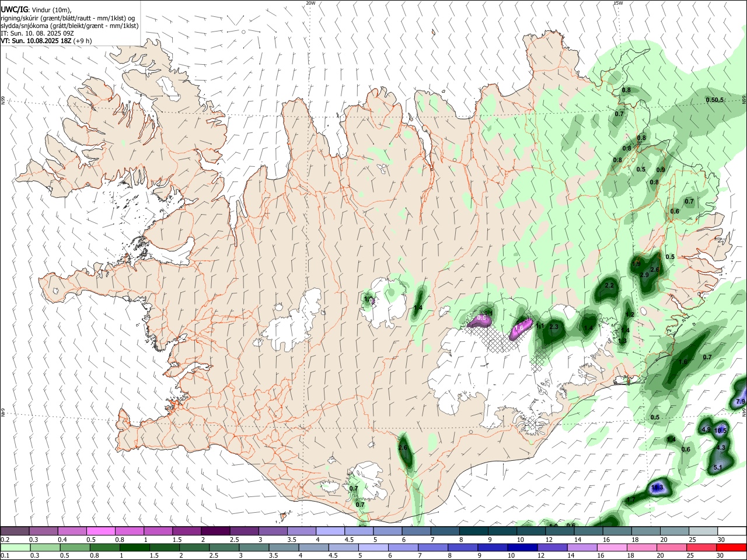Click the '5.1' value in the offshore rain cell

pos(718,468)
